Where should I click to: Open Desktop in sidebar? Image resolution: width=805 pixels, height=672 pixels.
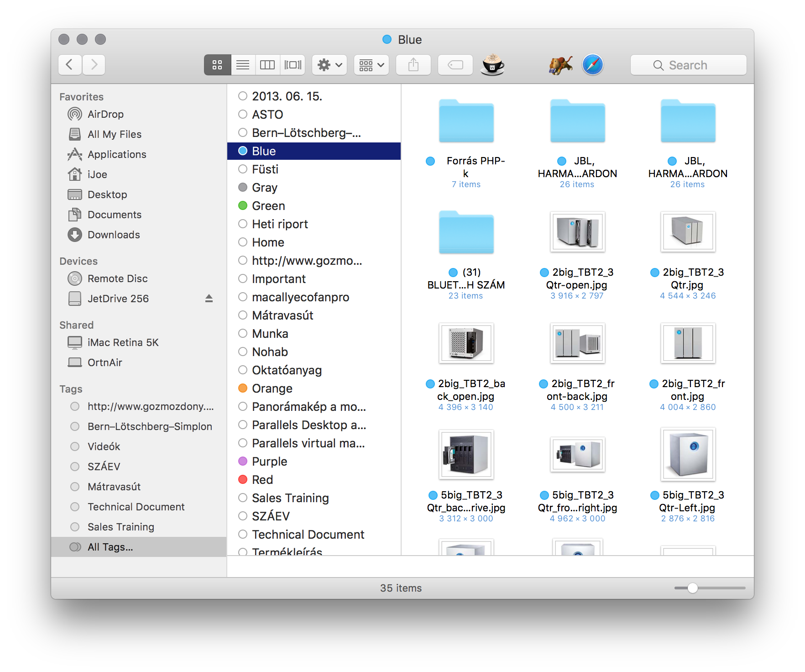click(139, 194)
